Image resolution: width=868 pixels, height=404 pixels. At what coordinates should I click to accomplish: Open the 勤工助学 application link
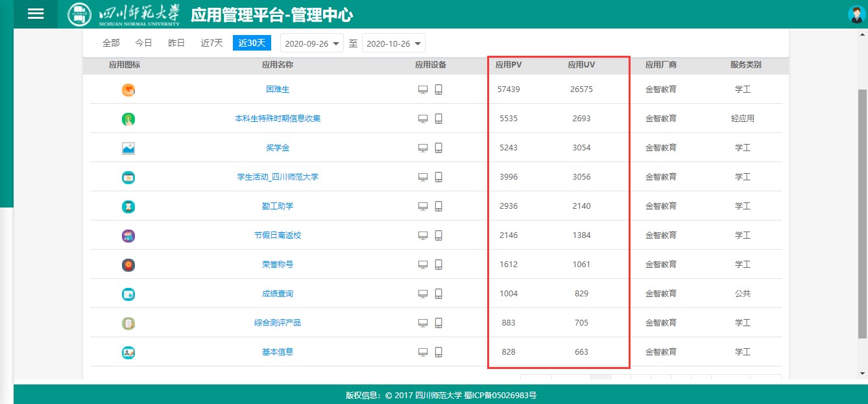click(278, 206)
